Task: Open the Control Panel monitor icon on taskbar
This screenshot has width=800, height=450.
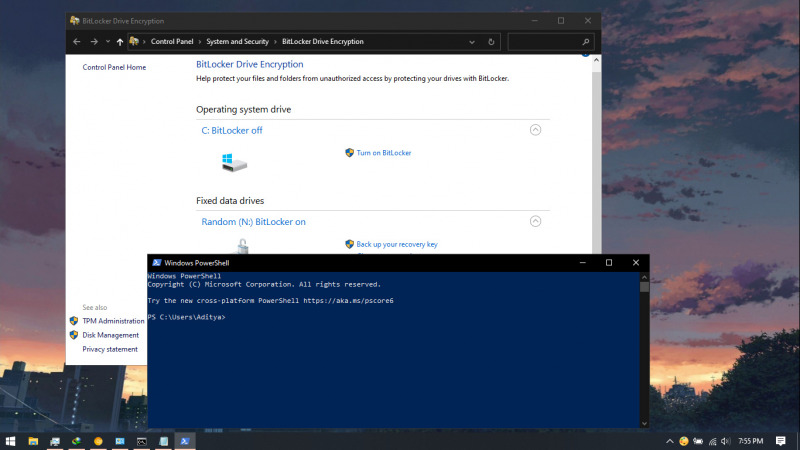Action: point(55,441)
